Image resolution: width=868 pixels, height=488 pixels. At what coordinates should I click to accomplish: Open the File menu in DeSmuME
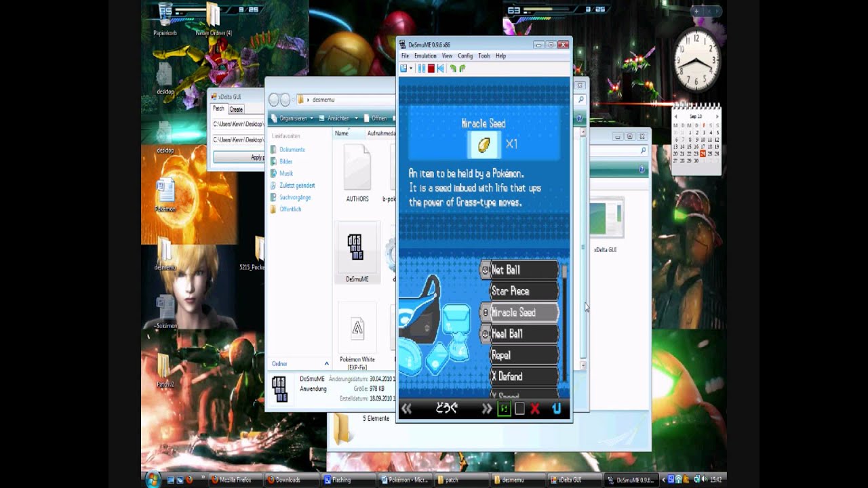click(405, 56)
